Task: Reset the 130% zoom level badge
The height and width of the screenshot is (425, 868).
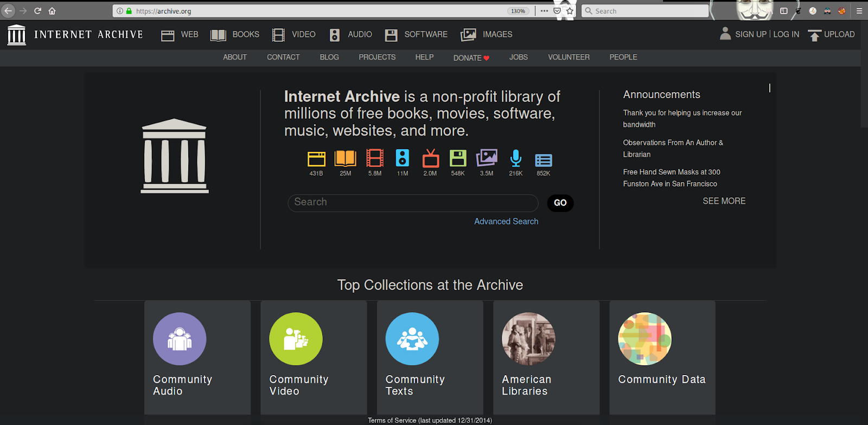Action: pos(518,11)
